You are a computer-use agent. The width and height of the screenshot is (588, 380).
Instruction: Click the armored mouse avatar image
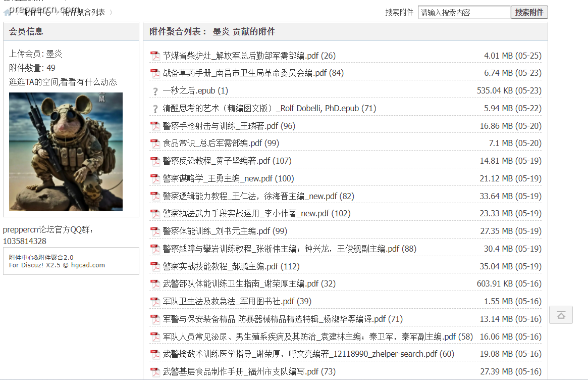point(66,152)
